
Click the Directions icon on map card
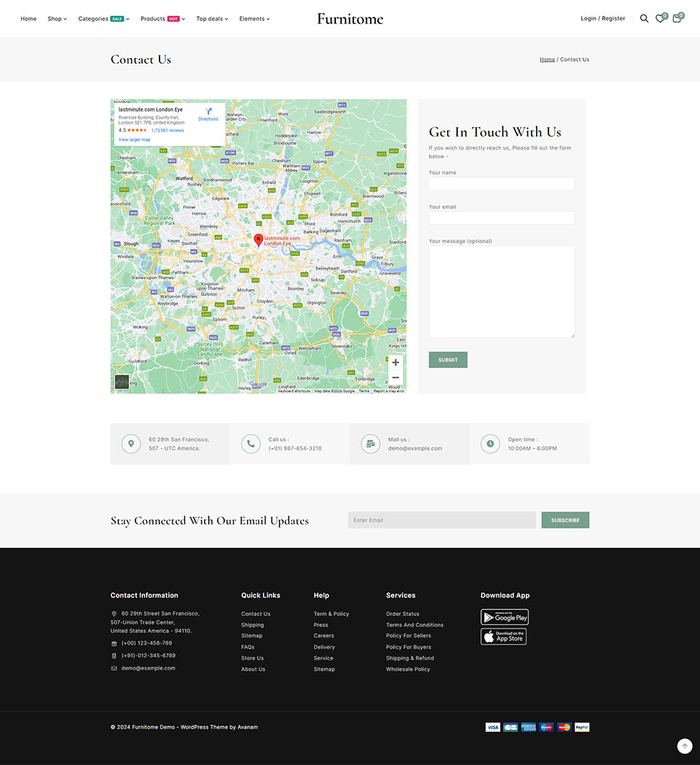tap(208, 112)
